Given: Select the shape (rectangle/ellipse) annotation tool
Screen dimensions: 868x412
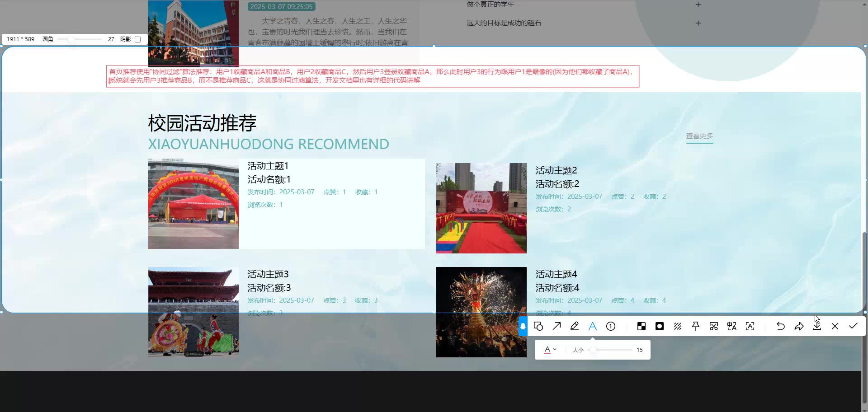Looking at the screenshot, I should pos(538,326).
